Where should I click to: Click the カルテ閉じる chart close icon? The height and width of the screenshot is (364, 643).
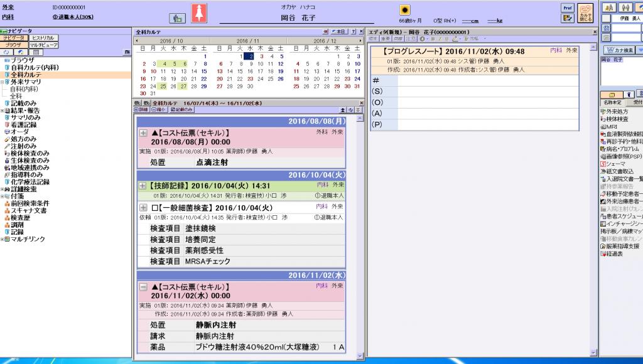pos(585,13)
